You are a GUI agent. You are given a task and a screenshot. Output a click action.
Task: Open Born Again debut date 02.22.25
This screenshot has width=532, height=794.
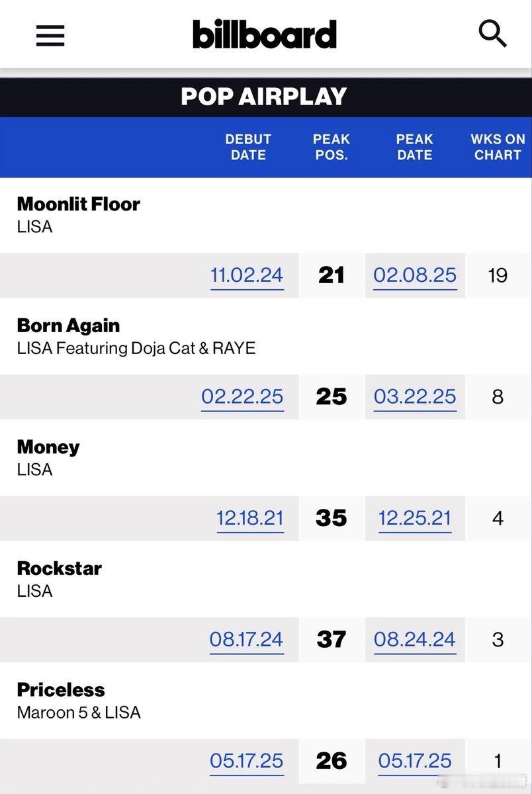242,396
